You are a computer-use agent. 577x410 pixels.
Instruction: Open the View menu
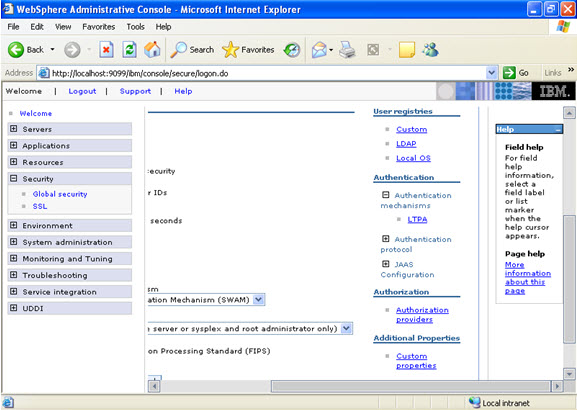63,27
